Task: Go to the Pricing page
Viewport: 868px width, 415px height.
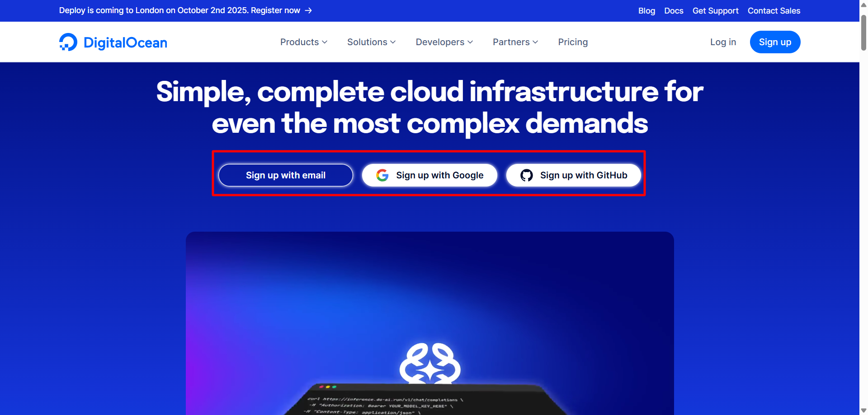Action: 573,42
